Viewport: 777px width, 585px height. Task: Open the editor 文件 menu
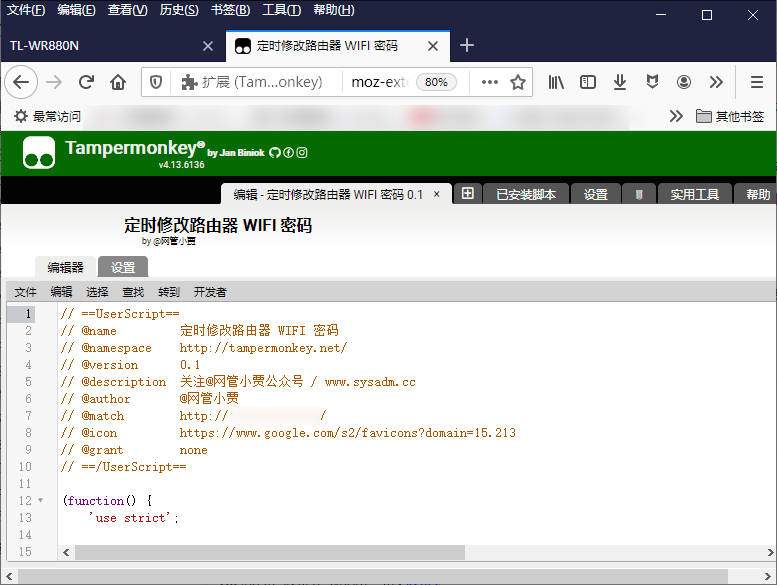point(25,292)
